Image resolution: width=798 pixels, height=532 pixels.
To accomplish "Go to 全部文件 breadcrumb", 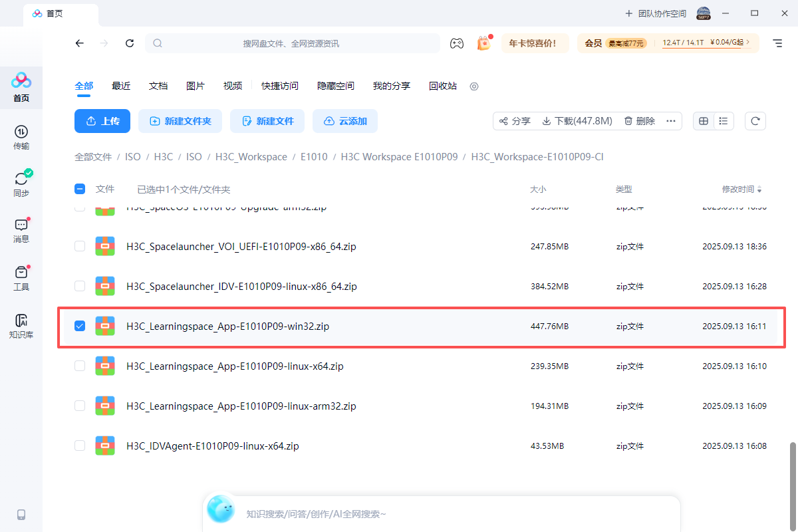I will [x=93, y=157].
